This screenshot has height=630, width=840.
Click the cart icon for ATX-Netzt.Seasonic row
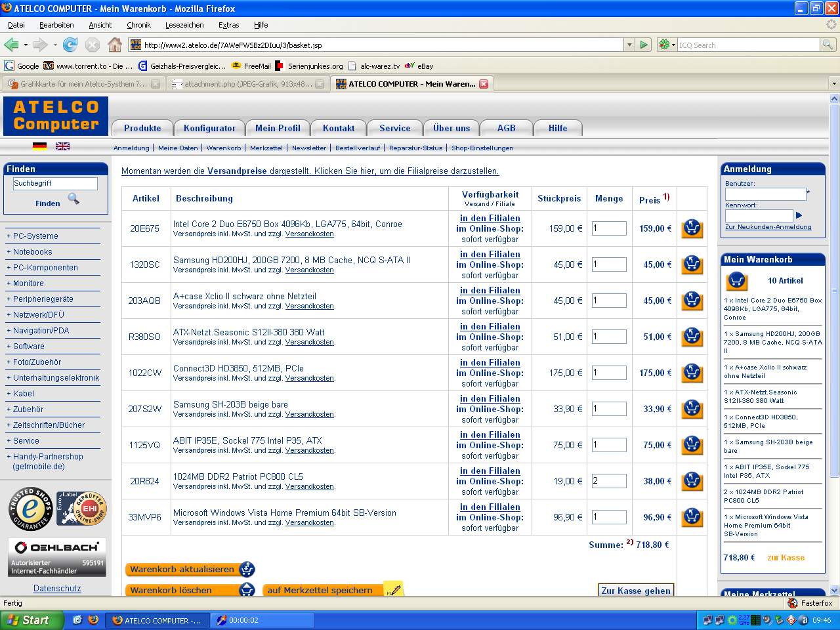click(x=692, y=337)
